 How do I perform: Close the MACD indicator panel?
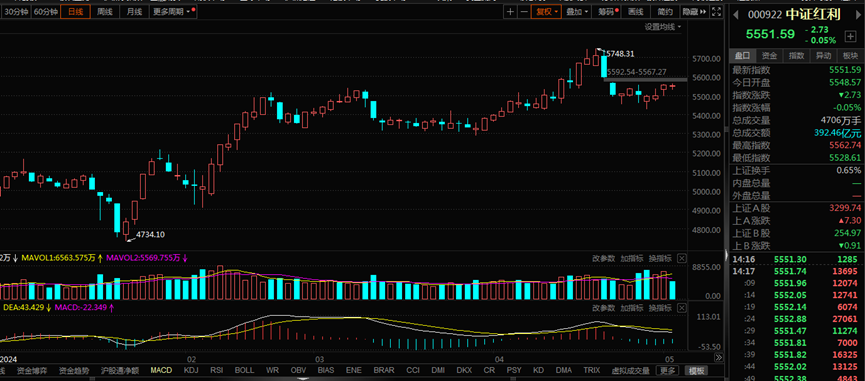pos(681,308)
